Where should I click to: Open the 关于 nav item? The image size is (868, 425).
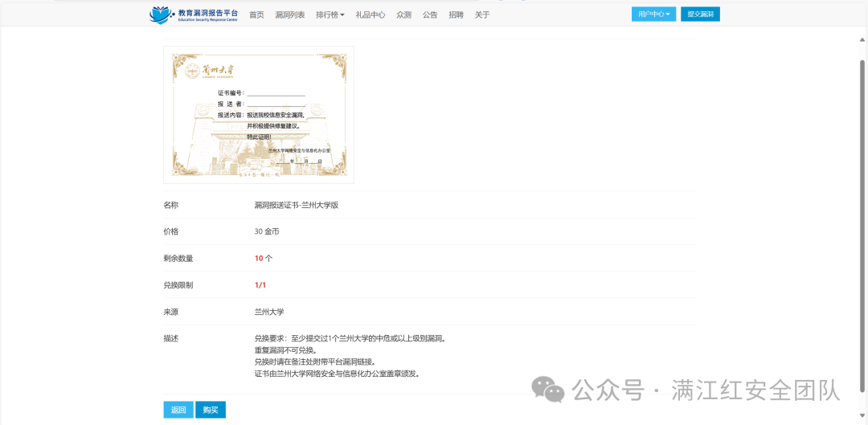coord(482,15)
